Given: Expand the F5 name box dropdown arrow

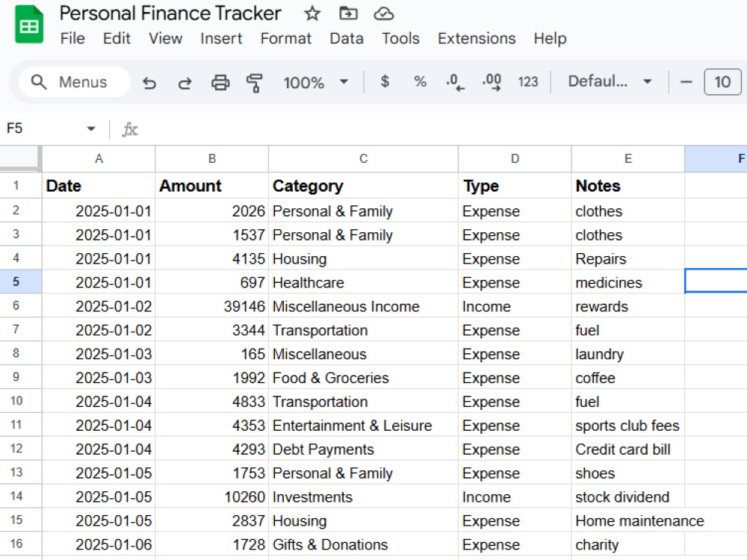Looking at the screenshot, I should tap(91, 128).
